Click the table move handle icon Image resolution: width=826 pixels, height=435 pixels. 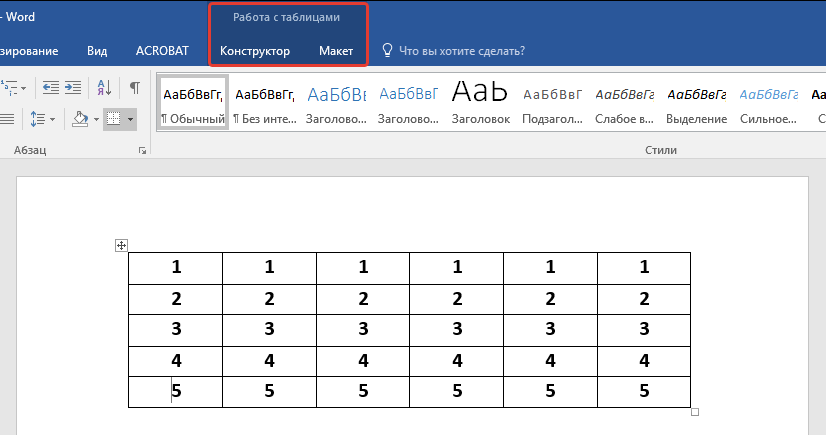point(121,246)
